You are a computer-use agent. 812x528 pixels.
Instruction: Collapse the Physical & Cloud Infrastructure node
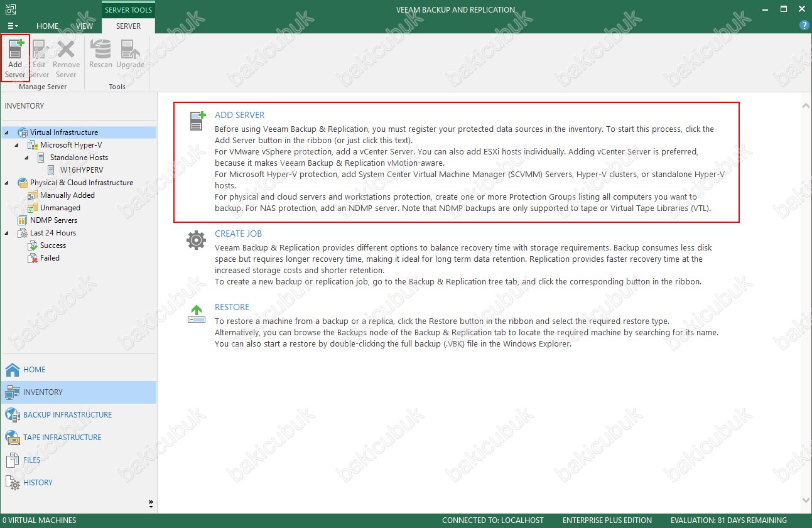[x=6, y=183]
